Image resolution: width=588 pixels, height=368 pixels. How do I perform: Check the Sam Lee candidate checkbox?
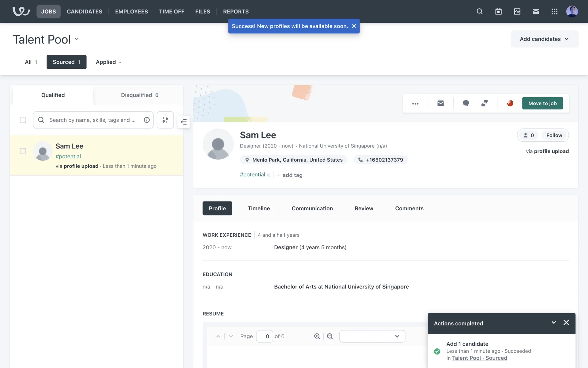click(x=23, y=151)
